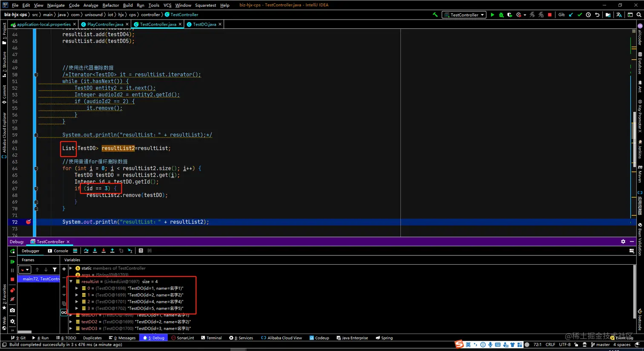Screen dimensions: 644x351
Task: Rerun TestController in the Debug panel
Action: point(12,251)
